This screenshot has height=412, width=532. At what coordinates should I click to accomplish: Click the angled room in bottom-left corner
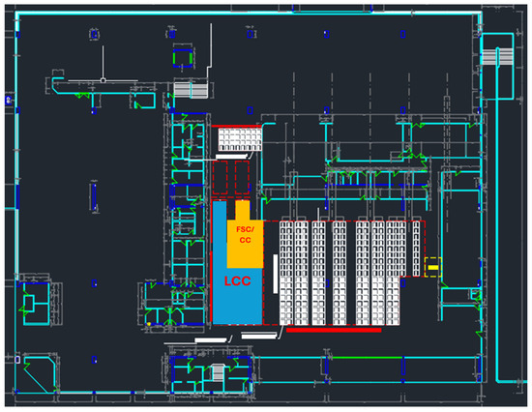pos(40,374)
